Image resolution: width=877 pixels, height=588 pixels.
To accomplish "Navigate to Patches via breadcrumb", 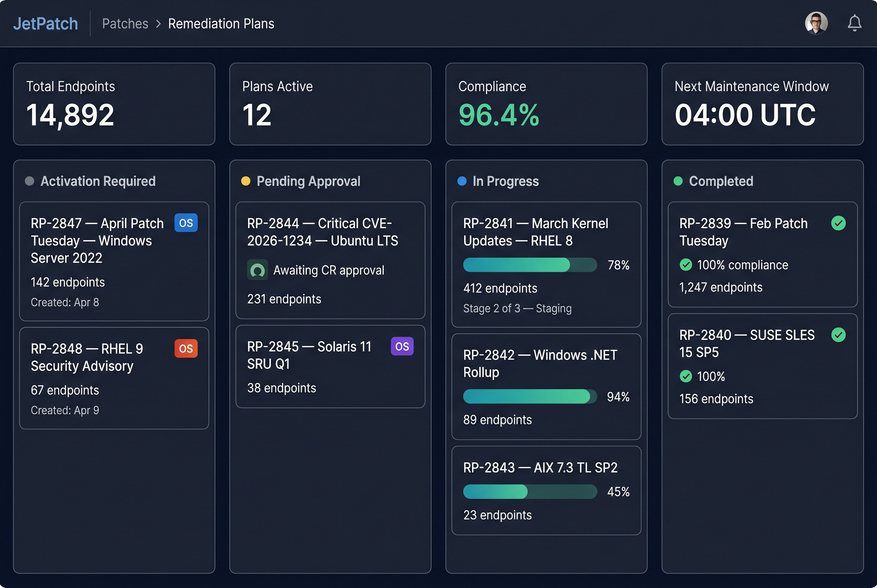I will click(x=125, y=23).
